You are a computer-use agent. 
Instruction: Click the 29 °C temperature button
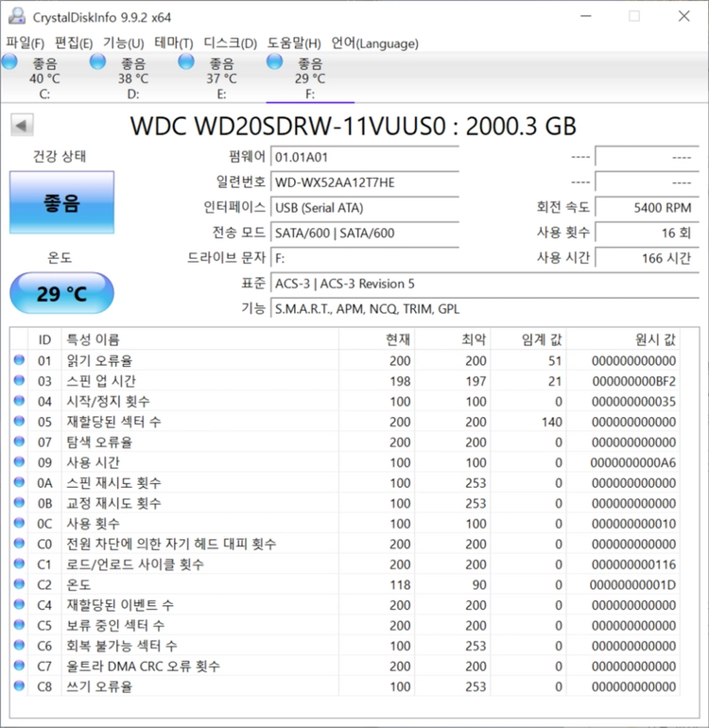[61, 293]
